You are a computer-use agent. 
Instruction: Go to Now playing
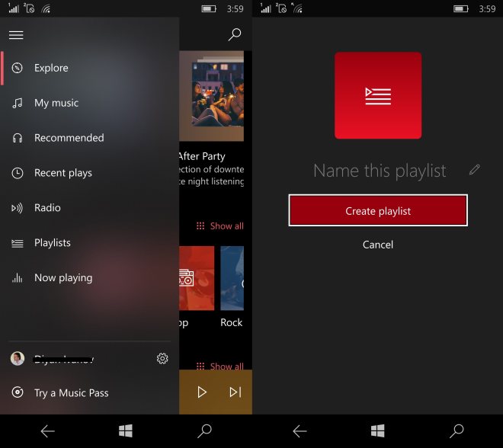(x=89, y=278)
